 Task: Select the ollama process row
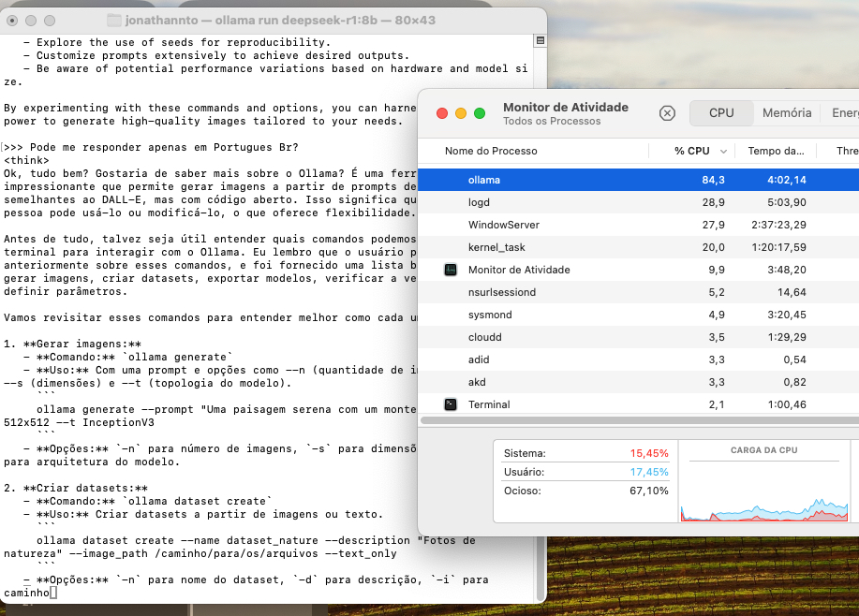pyautogui.click(x=637, y=180)
